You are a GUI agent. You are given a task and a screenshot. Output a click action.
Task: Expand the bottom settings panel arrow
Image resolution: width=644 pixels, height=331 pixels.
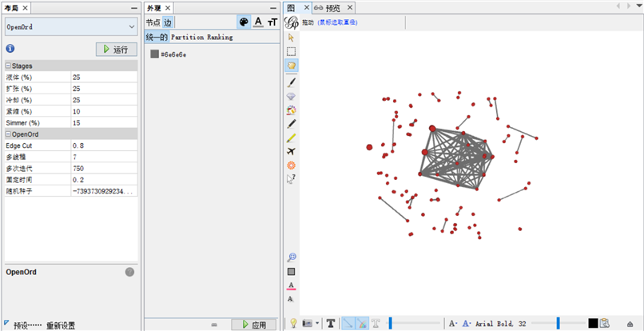coord(630,324)
